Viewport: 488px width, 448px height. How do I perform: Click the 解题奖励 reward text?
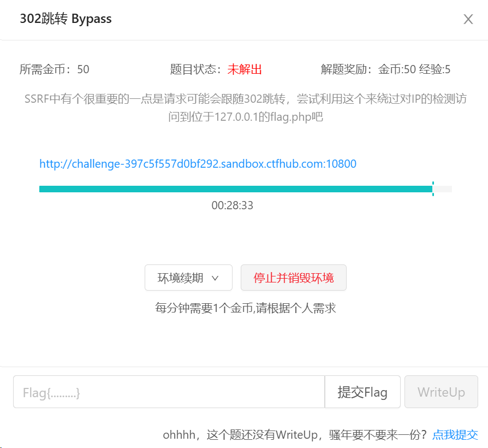385,69
